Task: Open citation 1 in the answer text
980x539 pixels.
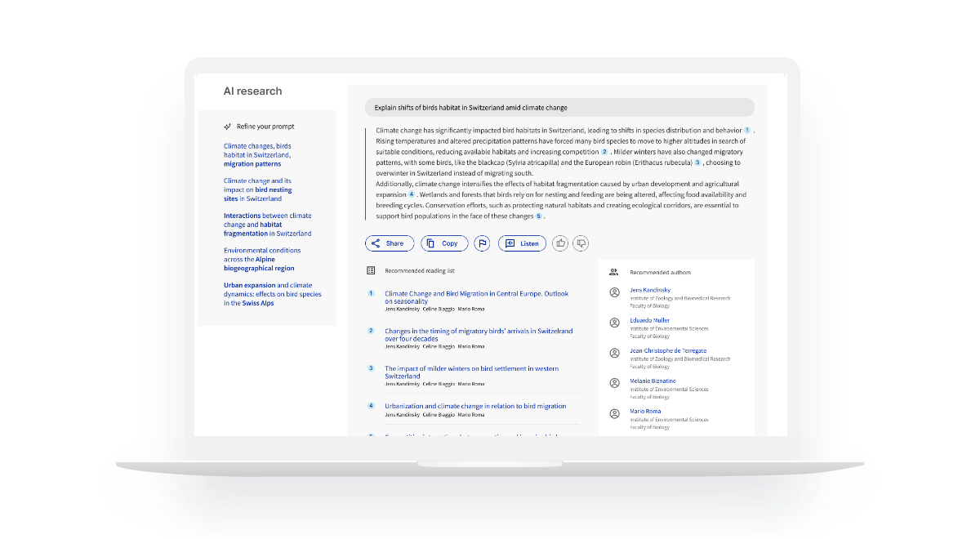Action: tap(746, 131)
